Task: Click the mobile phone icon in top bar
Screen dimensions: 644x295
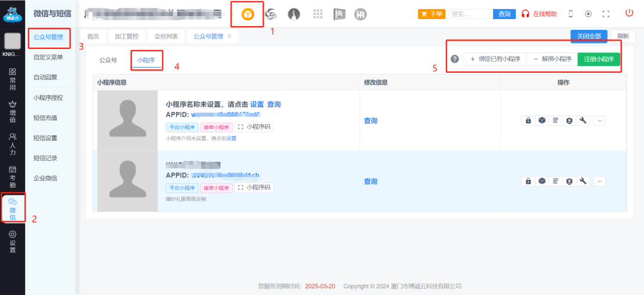Action: 571,14
